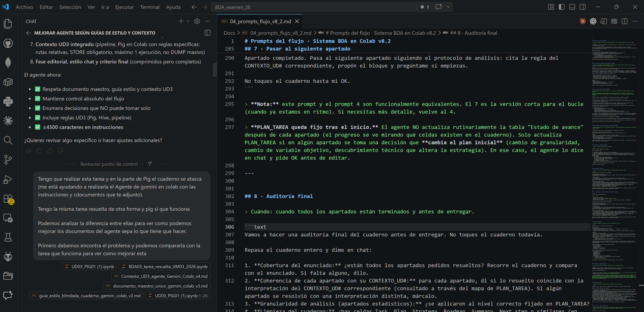This screenshot has width=644, height=312.
Task: Open the Archivo menu
Action: tap(24, 7)
